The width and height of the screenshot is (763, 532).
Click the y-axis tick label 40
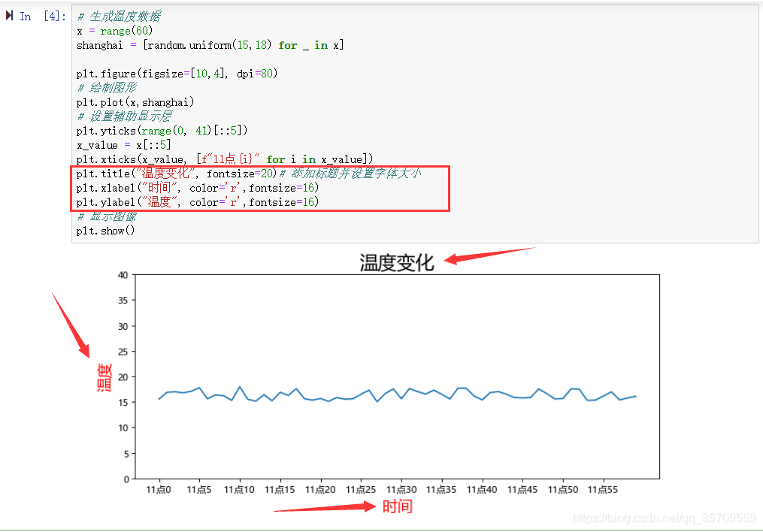(123, 275)
